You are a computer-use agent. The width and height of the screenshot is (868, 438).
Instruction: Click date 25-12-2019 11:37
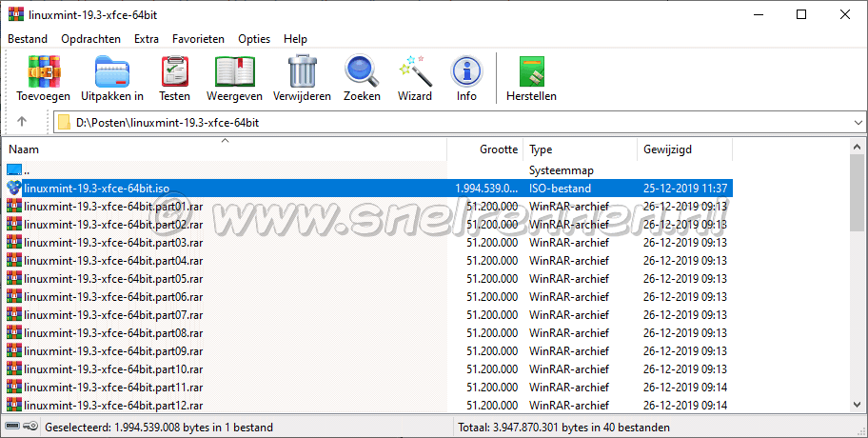[x=685, y=189]
